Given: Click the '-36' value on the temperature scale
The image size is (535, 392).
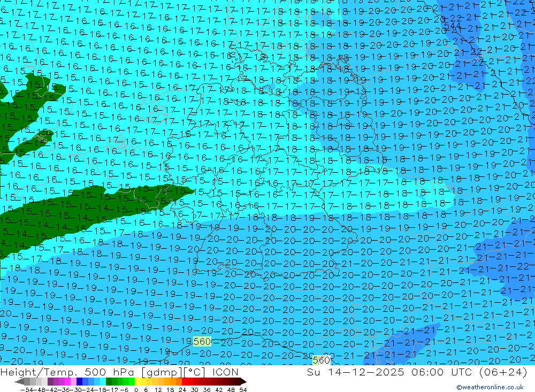Looking at the screenshot, I should (65, 390).
